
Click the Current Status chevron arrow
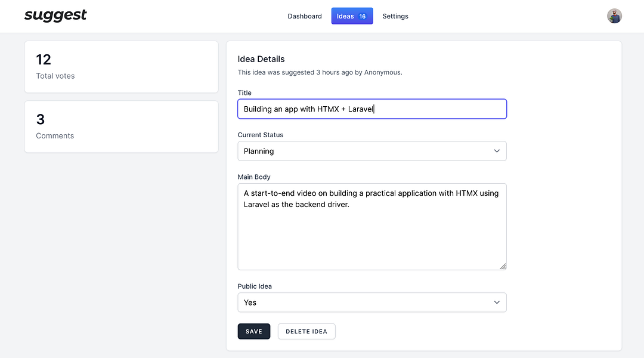497,151
